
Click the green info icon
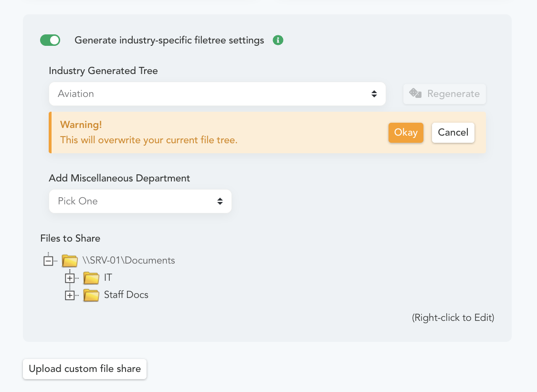pyautogui.click(x=278, y=40)
